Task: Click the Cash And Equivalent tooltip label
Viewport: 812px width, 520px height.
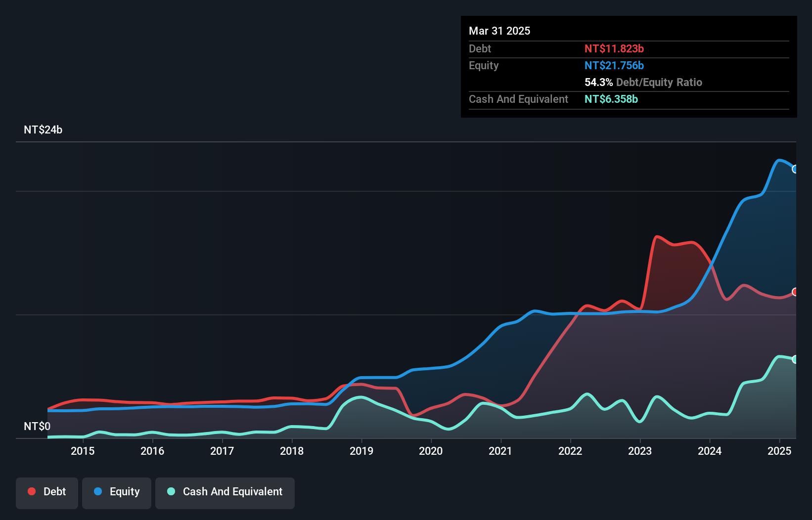Action: (x=518, y=99)
